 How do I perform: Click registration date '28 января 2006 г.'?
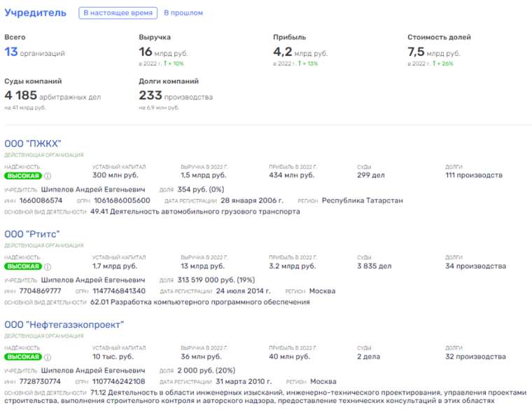point(252,200)
